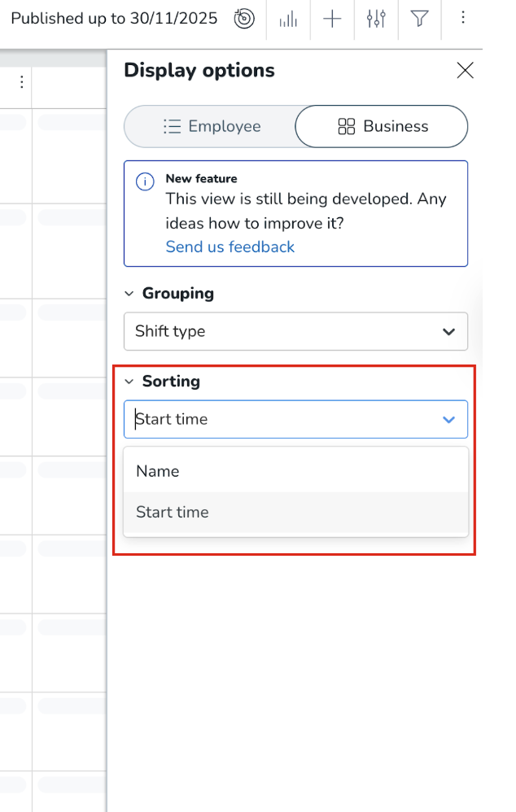Screen dimensions: 516x812
Task: Switch to the Employee view
Action: tap(212, 127)
